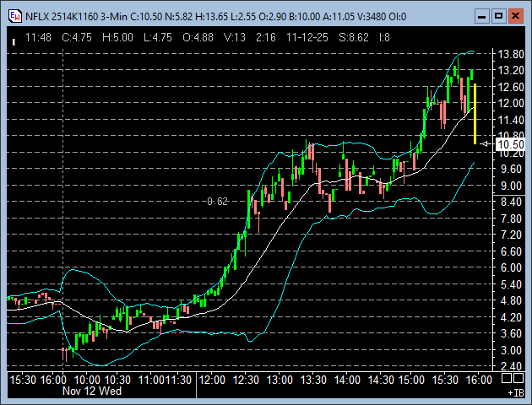Close the NFLX chart window
This screenshot has height=405, width=532.
point(516,15)
